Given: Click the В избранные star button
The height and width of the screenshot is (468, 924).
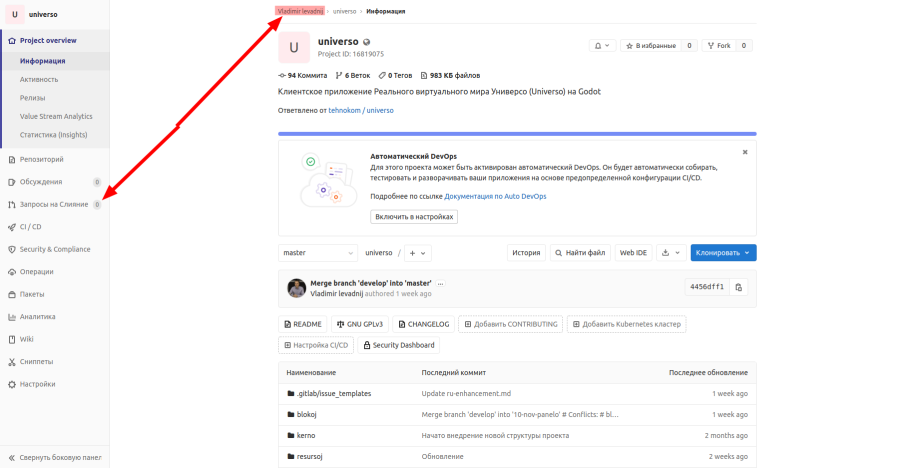Looking at the screenshot, I should 651,45.
